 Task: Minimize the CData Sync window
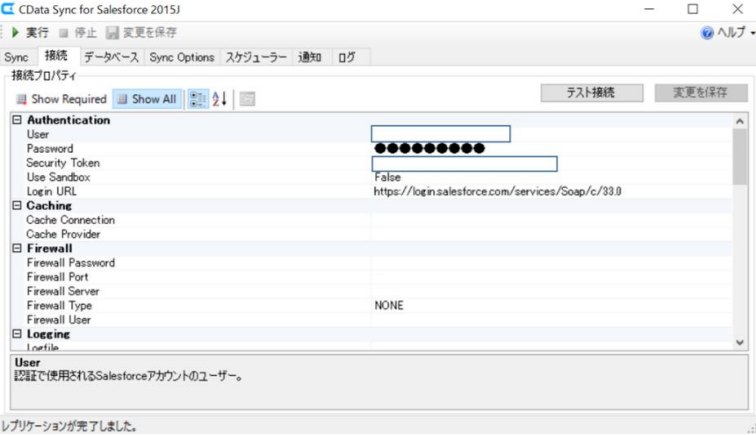coord(649,9)
